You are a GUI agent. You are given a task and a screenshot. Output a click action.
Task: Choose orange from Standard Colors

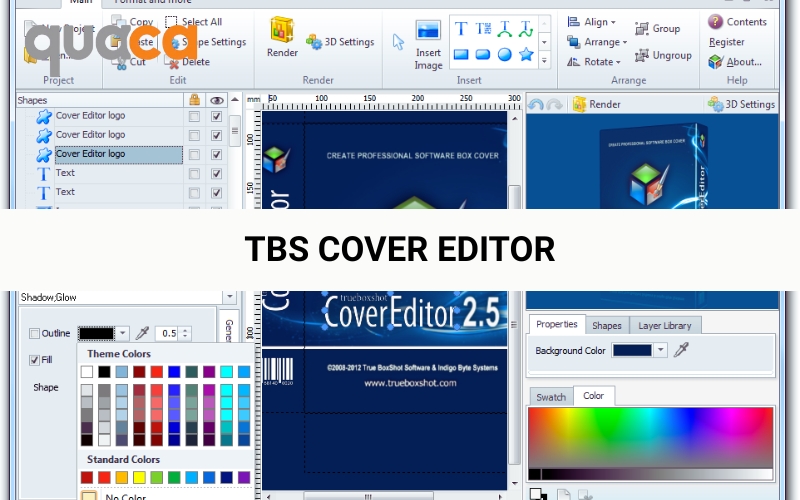pos(121,478)
